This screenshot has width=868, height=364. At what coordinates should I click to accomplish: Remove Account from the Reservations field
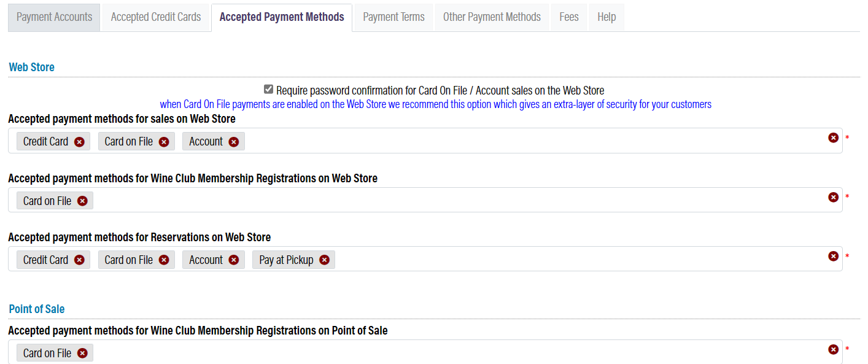[x=233, y=259]
